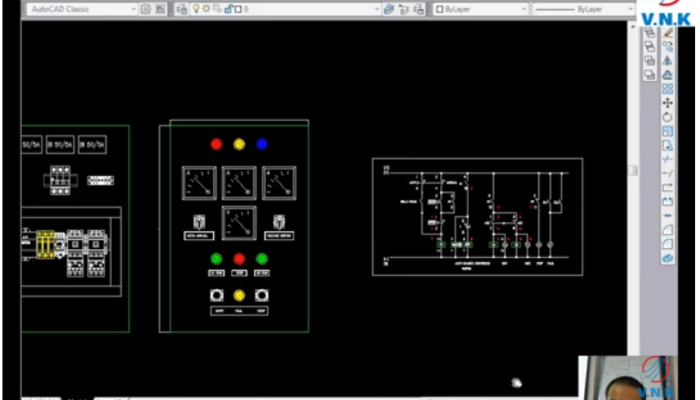The height and width of the screenshot is (400, 700).
Task: Select the Break at Point tool
Action: tap(667, 188)
